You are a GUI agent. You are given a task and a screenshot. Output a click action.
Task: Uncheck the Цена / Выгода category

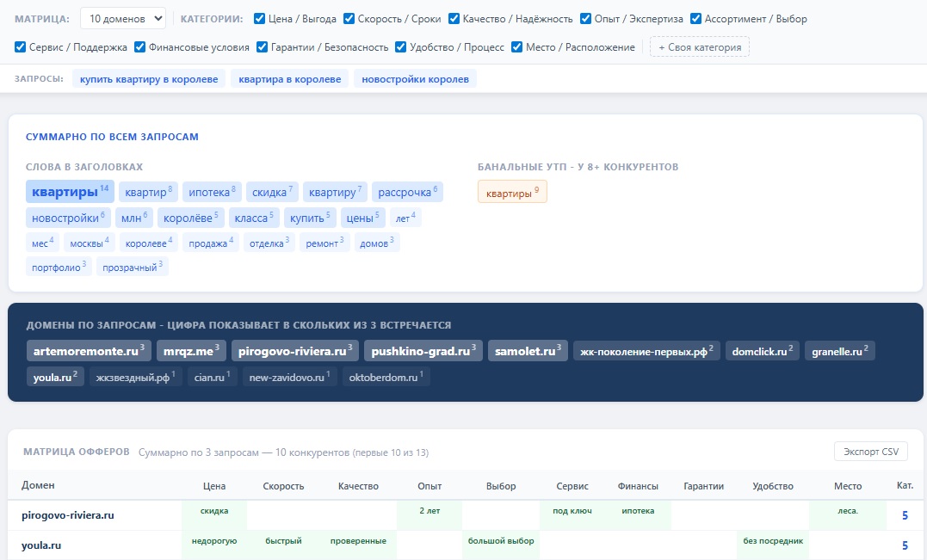[x=259, y=18]
